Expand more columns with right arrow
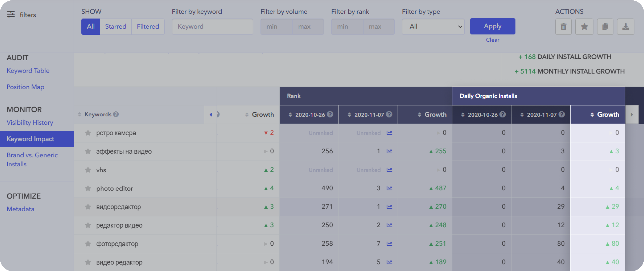The width and height of the screenshot is (644, 271). click(632, 114)
